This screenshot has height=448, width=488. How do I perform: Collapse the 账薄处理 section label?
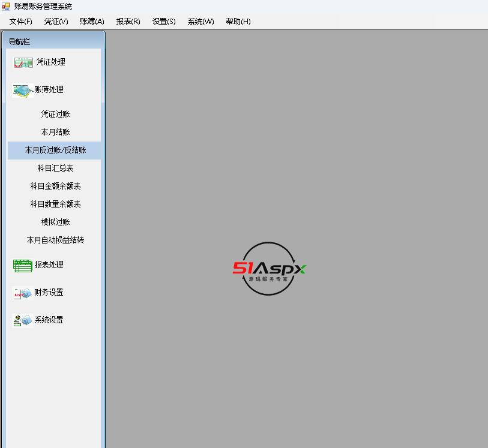pyautogui.click(x=49, y=89)
